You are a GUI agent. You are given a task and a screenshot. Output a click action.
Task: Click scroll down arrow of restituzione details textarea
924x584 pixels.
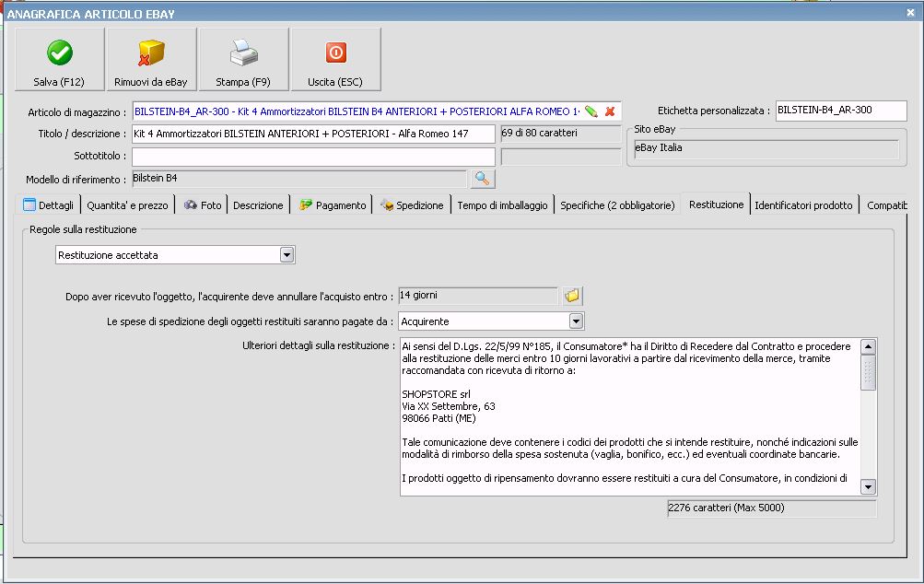(x=868, y=486)
